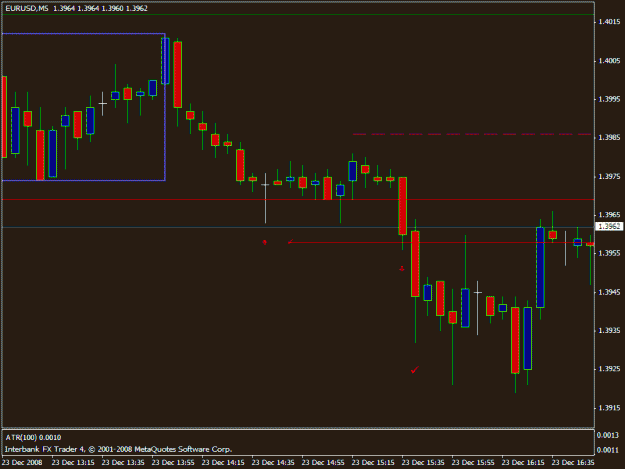Viewport: 625px width, 469px height.
Task: Click the 23 Dec 13:35 time label
Action: [x=123, y=462]
